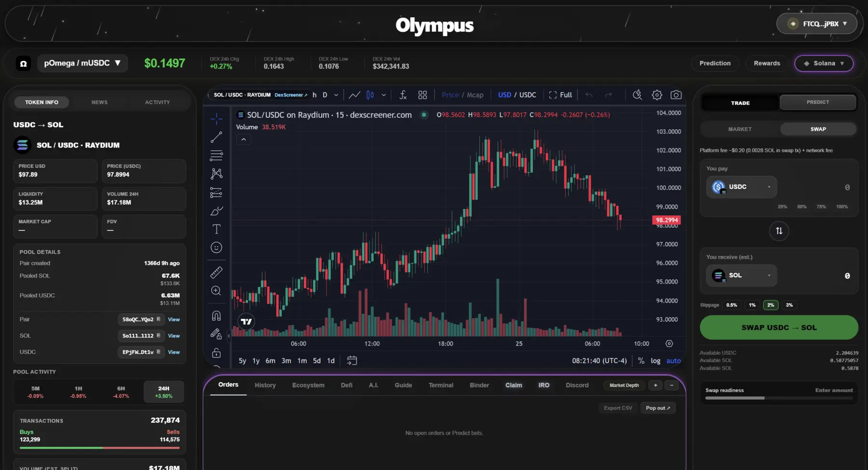Viewport: 868px width, 470px height.
Task: Toggle the magnet snap mode
Action: (x=216, y=316)
